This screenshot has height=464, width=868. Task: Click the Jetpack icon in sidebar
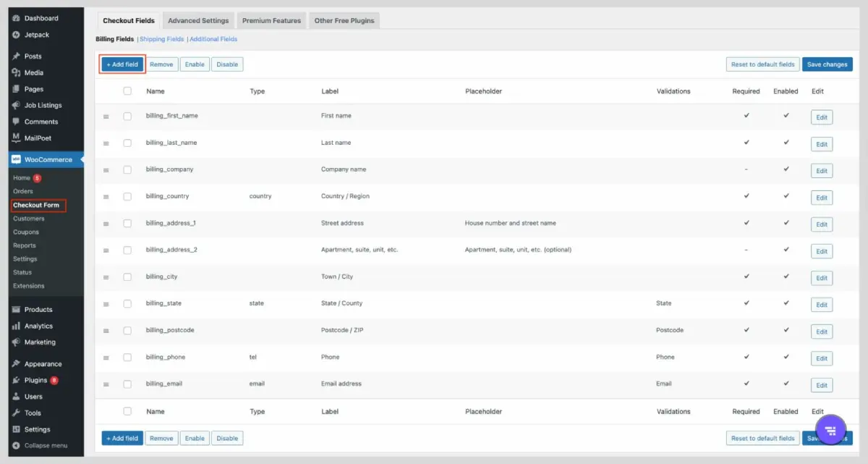click(x=16, y=35)
